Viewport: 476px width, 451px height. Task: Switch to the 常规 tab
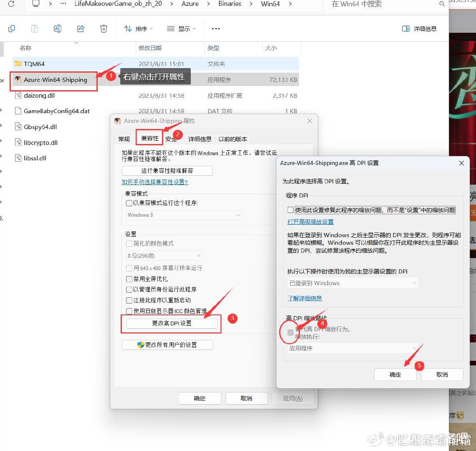[124, 139]
